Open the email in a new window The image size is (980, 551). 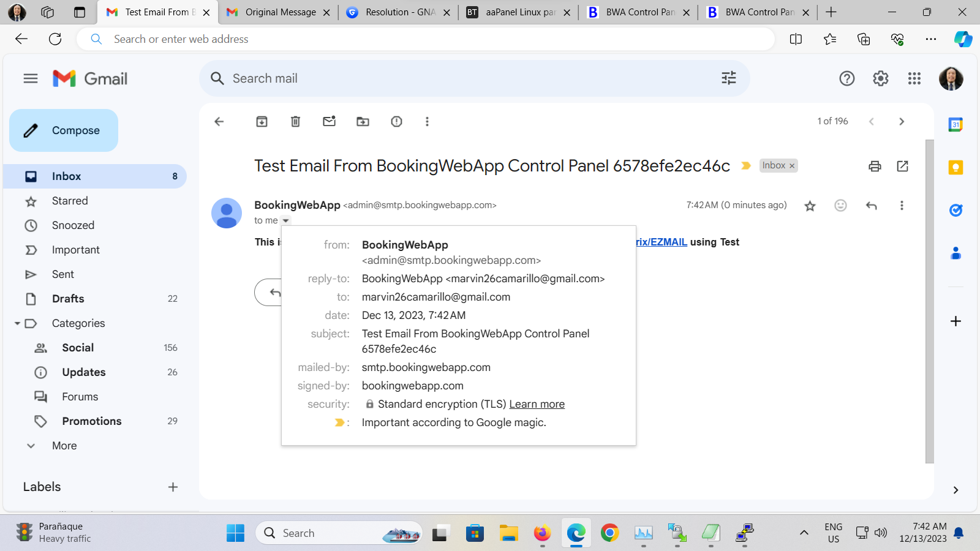pyautogui.click(x=902, y=166)
